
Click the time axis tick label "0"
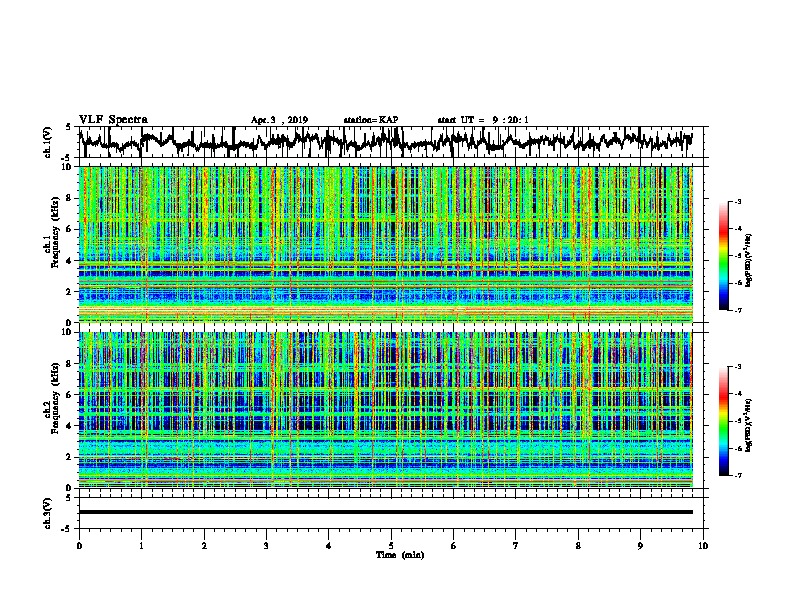[79, 546]
